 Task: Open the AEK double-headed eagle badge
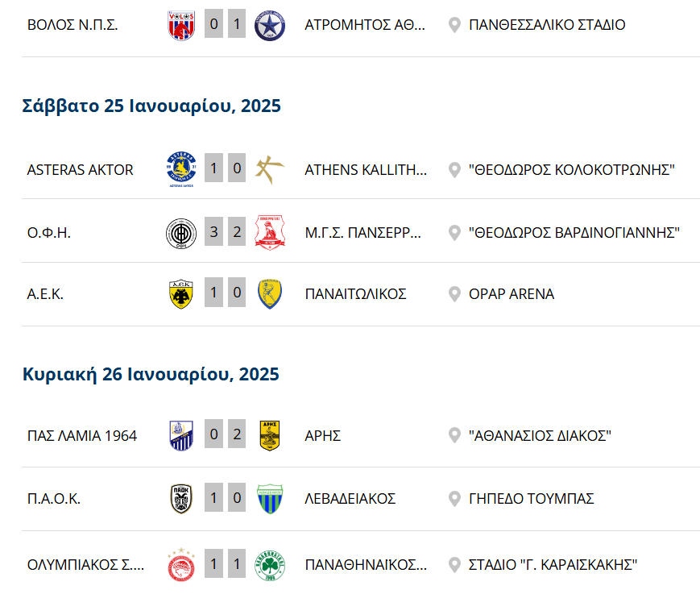[181, 294]
